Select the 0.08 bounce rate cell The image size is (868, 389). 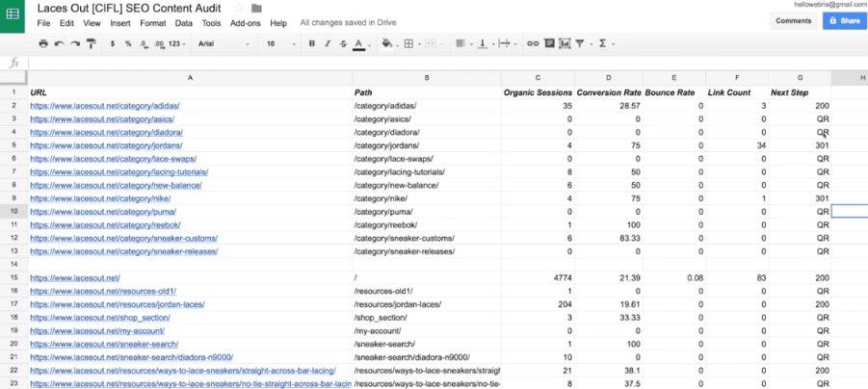coord(673,277)
